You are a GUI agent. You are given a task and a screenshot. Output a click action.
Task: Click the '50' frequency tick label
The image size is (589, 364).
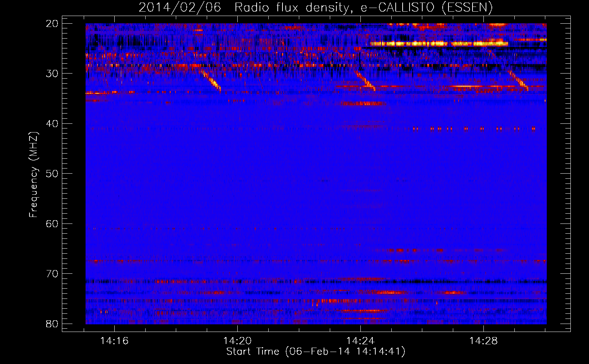pos(52,174)
